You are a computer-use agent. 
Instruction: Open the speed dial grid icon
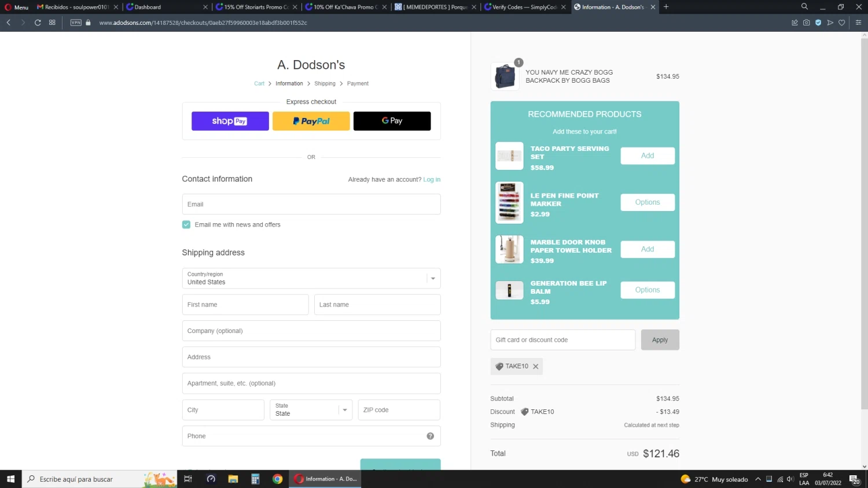pos(52,23)
